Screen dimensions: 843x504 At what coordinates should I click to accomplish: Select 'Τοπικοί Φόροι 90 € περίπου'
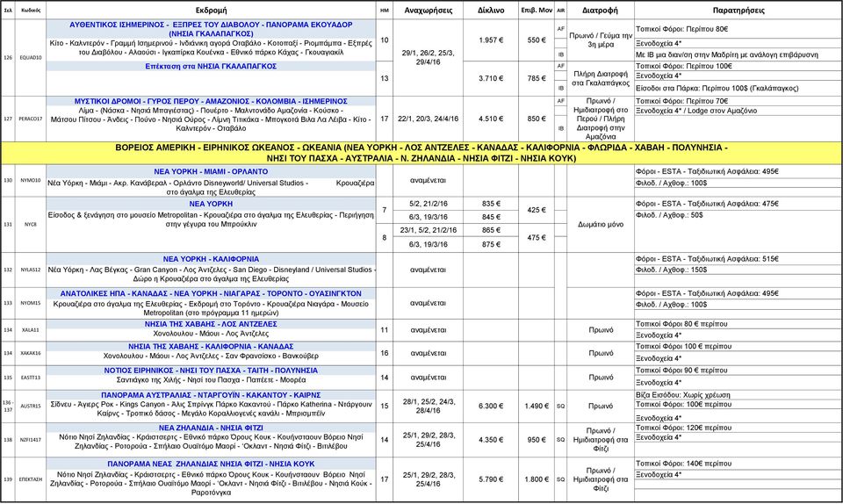(681, 371)
